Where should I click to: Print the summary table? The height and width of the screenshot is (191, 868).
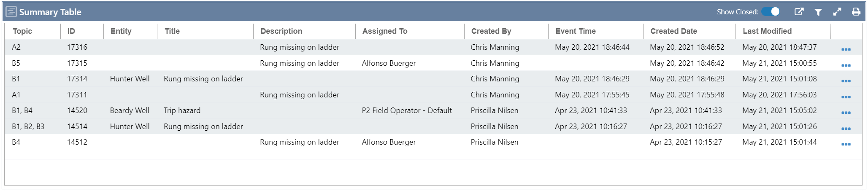[x=856, y=12]
